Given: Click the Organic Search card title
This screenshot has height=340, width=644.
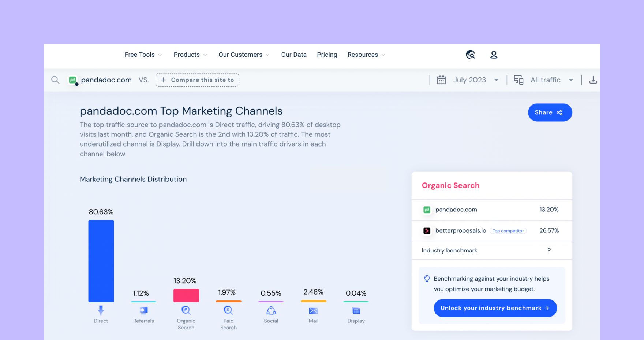Looking at the screenshot, I should 450,185.
